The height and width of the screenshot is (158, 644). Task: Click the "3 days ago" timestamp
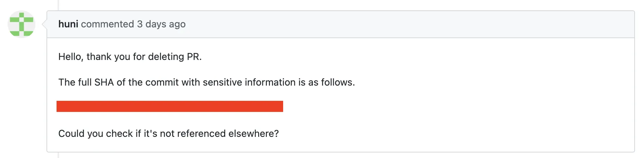tap(161, 24)
